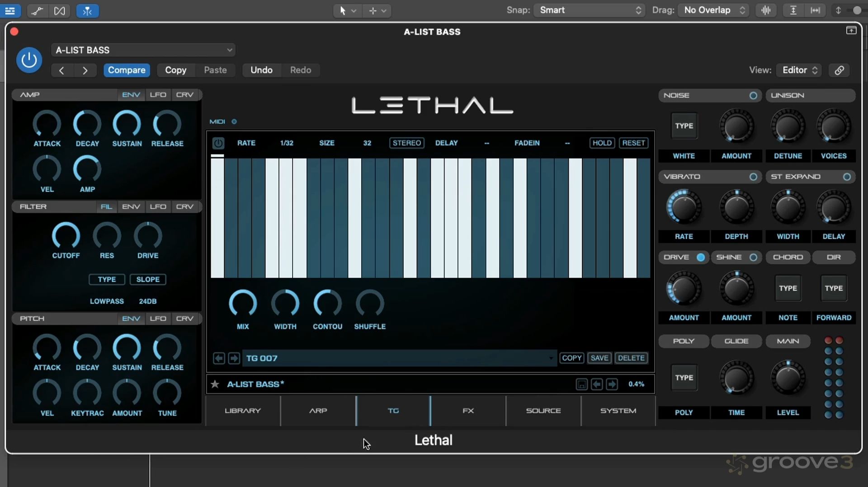Open the Noise Type selector
Viewport: 868px width, 487px height.
click(x=684, y=126)
